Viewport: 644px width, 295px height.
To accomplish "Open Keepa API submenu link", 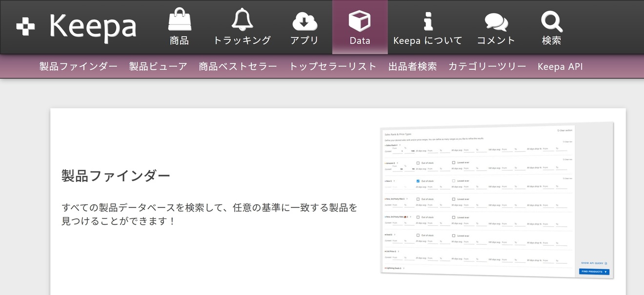I will pos(560,66).
